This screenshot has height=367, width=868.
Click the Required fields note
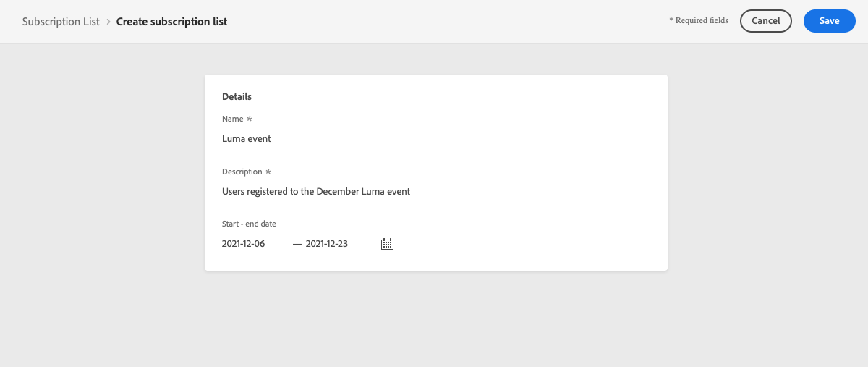[699, 21]
